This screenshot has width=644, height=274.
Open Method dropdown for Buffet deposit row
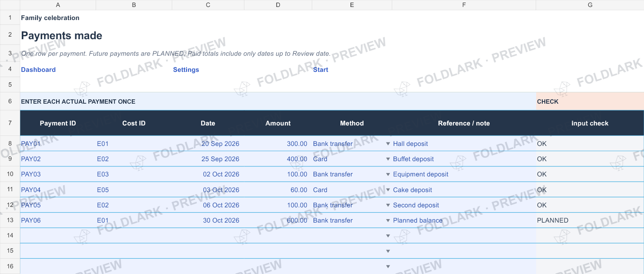pos(388,159)
